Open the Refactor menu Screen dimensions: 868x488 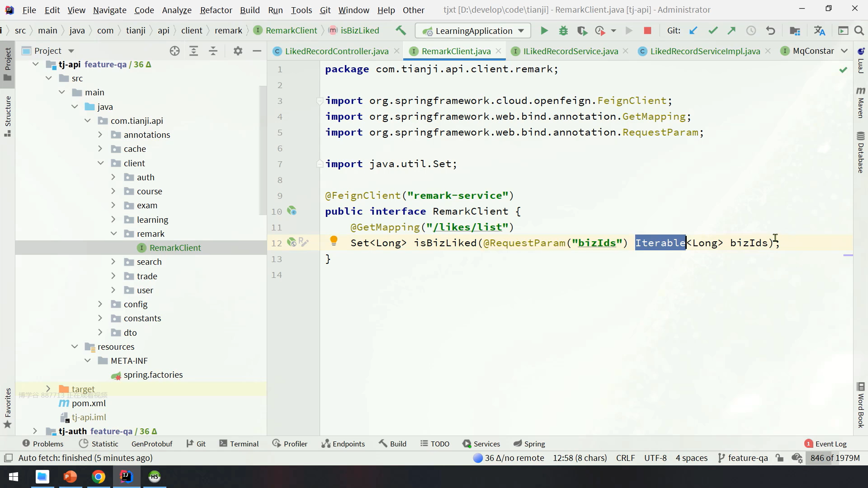pos(216,10)
